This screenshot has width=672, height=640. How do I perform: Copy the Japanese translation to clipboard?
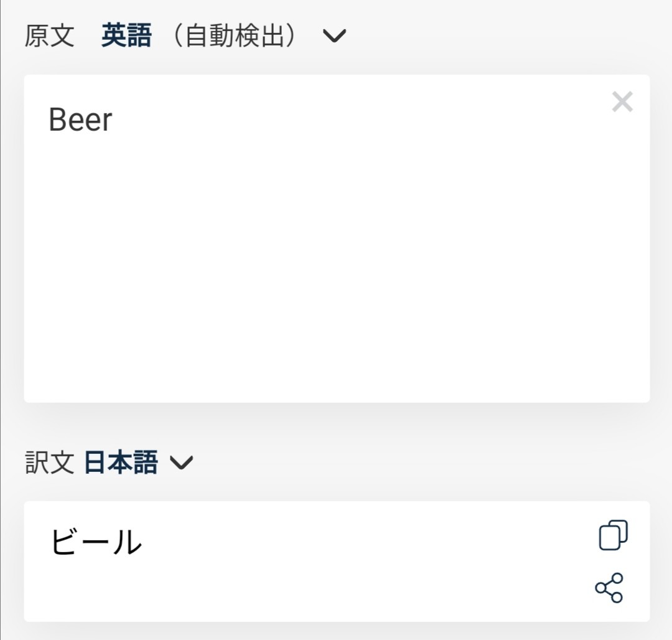[x=613, y=535]
